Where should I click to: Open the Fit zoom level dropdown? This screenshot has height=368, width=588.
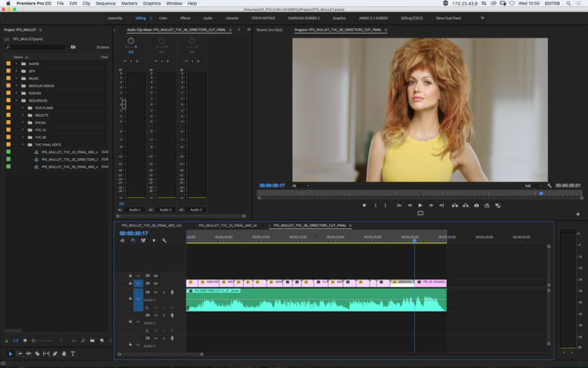coord(300,186)
